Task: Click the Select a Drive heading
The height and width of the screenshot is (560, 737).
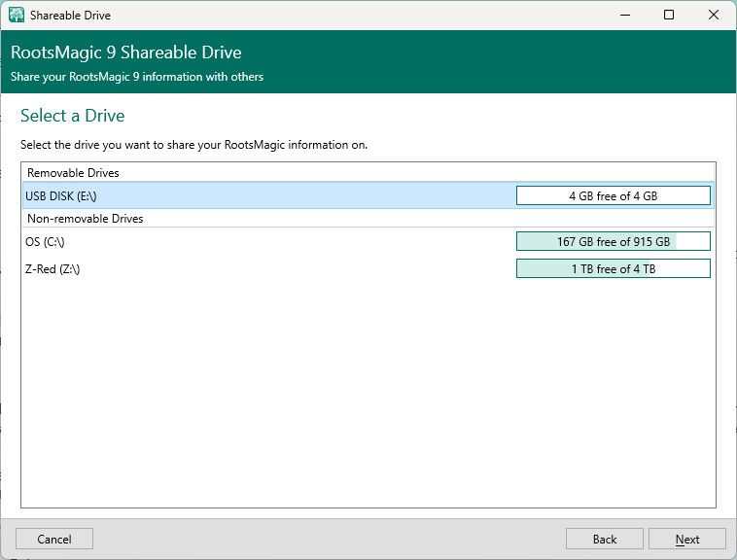Action: tap(73, 116)
